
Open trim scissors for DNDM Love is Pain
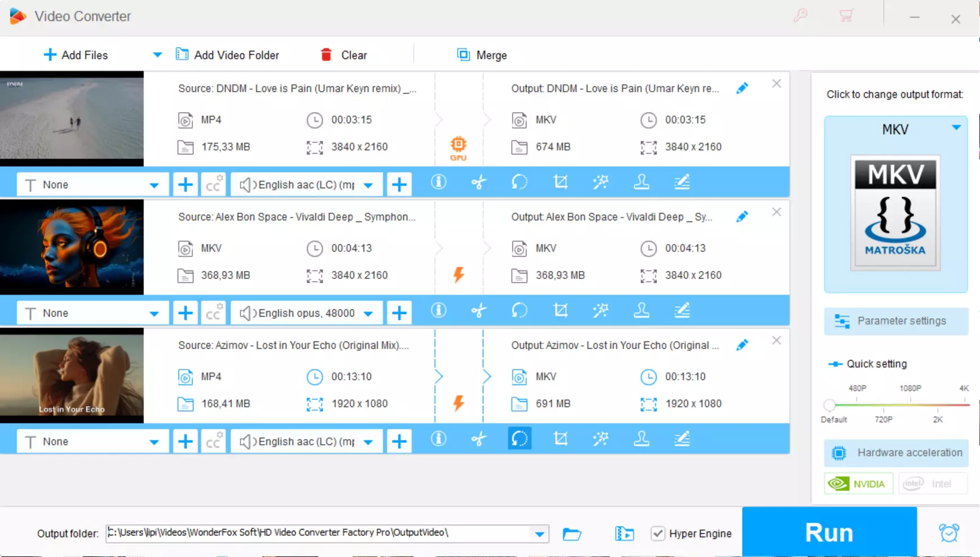tap(478, 182)
